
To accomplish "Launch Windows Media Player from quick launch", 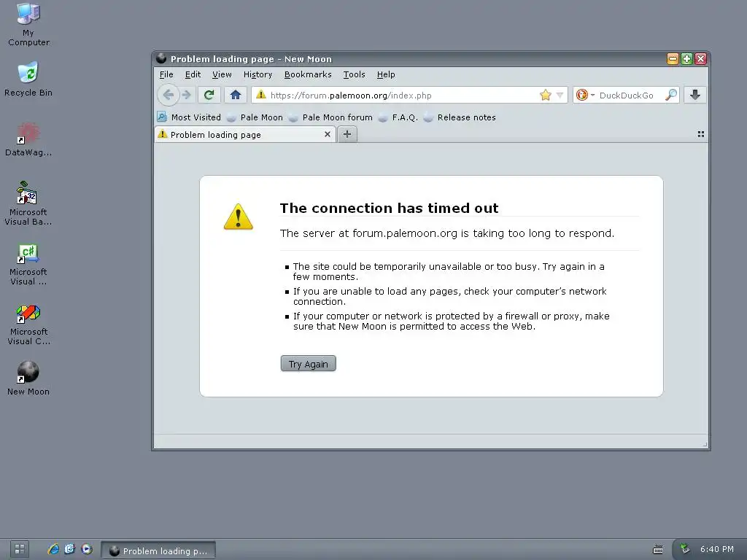I will tap(87, 549).
